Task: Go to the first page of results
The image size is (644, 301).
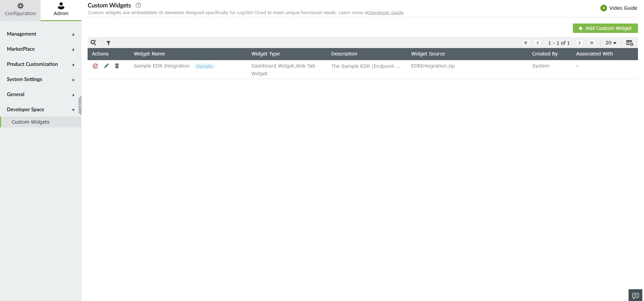Action: (x=526, y=43)
